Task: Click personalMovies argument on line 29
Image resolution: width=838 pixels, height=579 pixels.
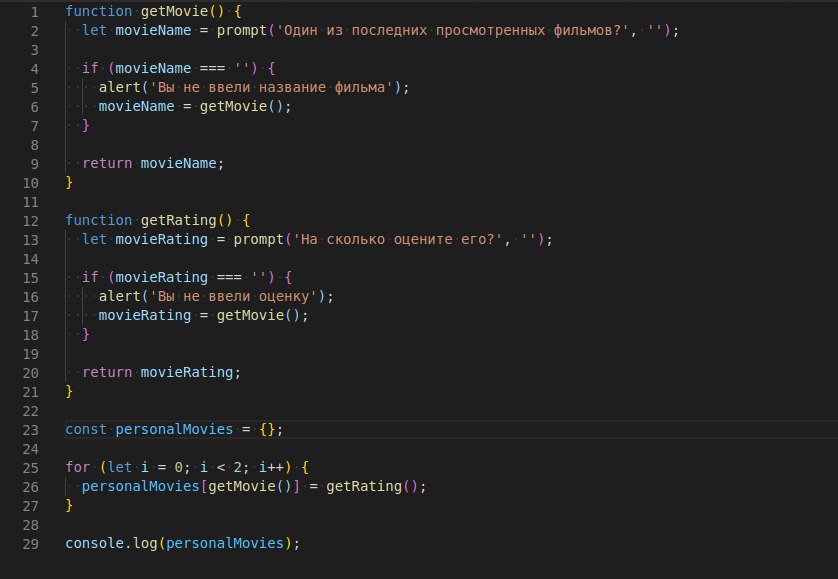Action: pyautogui.click(x=225, y=543)
